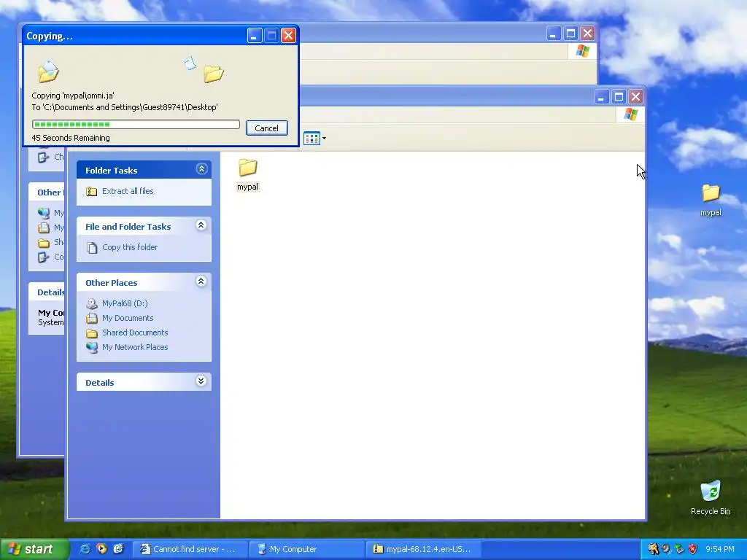The image size is (747, 560).
Task: Minimize the My Computer window behind
Action: pos(553,34)
